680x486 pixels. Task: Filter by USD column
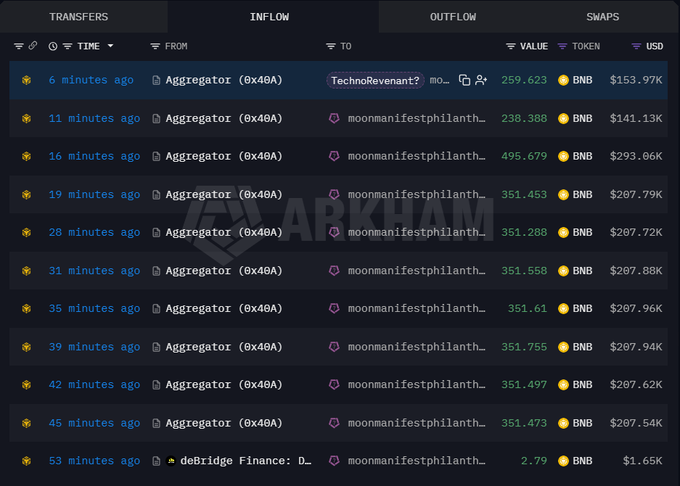(x=636, y=46)
